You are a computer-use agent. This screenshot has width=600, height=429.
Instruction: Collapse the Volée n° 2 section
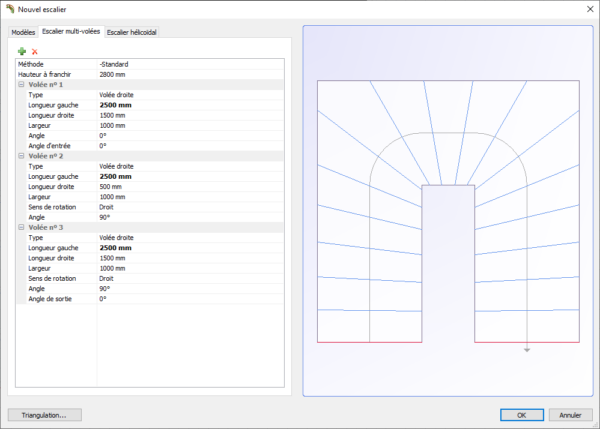[21, 156]
